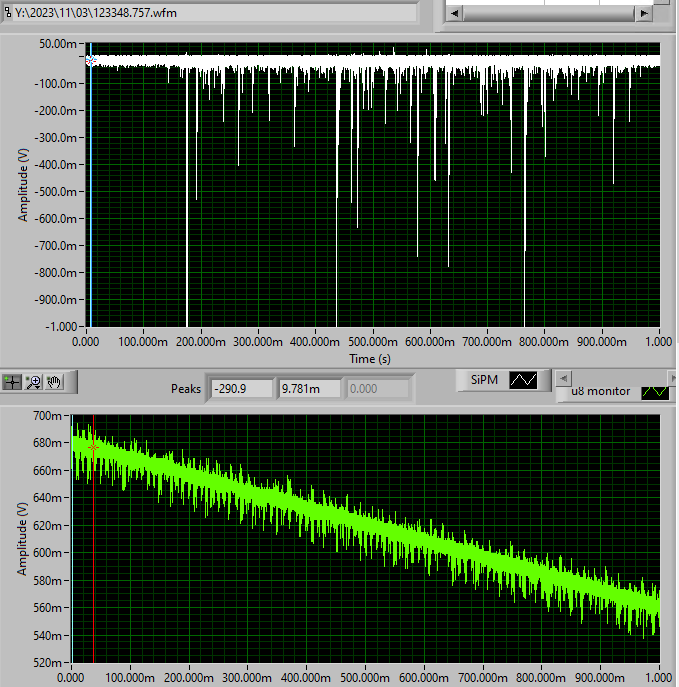Click the 700m maximum on lower amplitude axis
Screen dimensions: 679x687
coord(47,415)
